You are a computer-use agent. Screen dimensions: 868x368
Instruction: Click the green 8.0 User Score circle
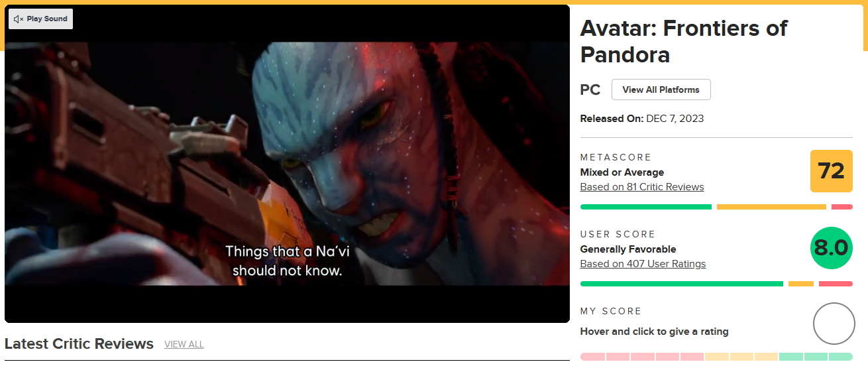click(x=832, y=248)
